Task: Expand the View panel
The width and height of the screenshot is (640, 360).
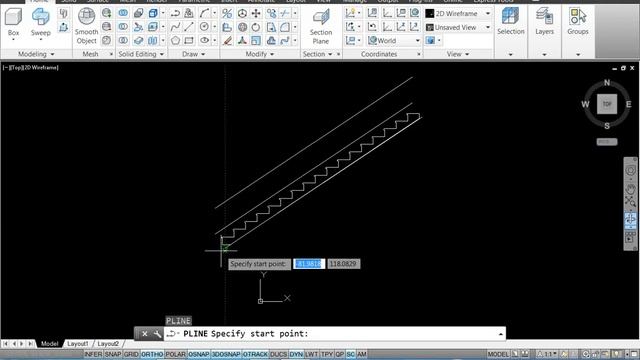Action: [458, 54]
